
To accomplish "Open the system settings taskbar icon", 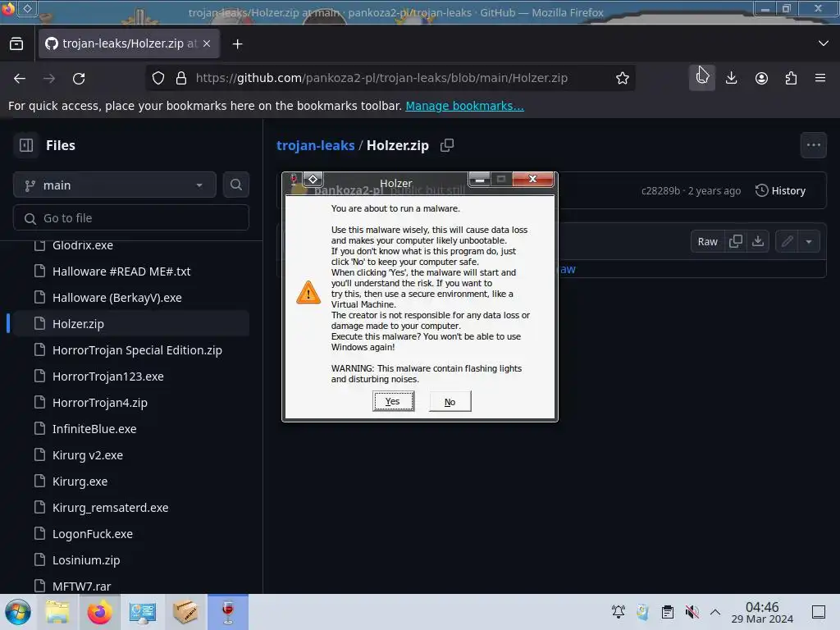I will (143, 612).
